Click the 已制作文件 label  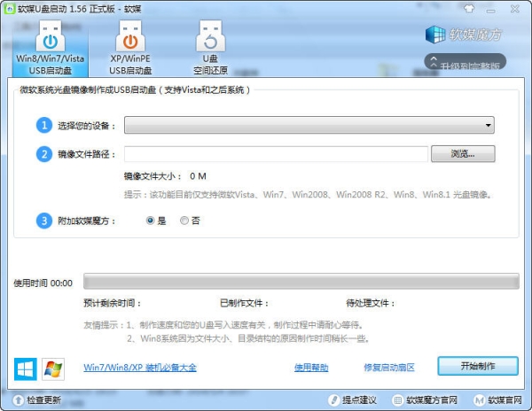click(244, 303)
